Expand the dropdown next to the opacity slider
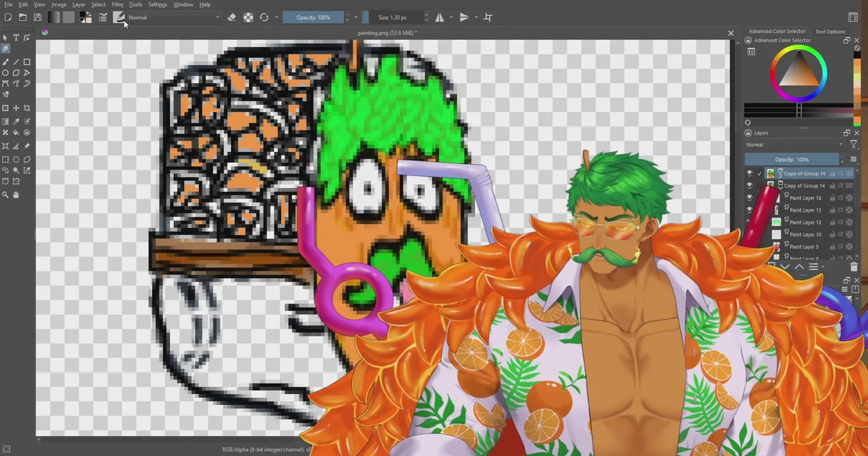 (356, 18)
